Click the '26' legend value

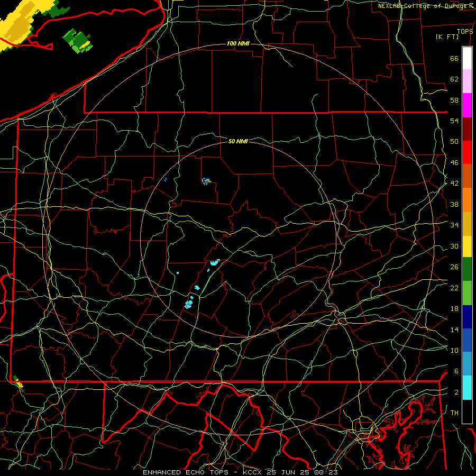tap(454, 267)
